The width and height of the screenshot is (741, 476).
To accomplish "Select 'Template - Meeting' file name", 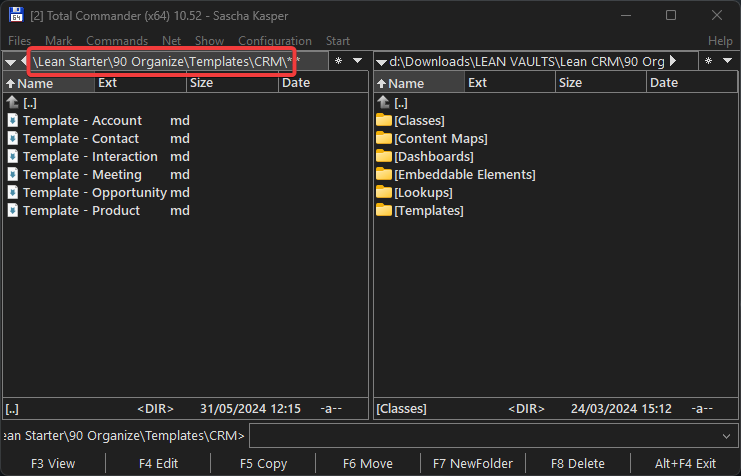I will [x=82, y=174].
